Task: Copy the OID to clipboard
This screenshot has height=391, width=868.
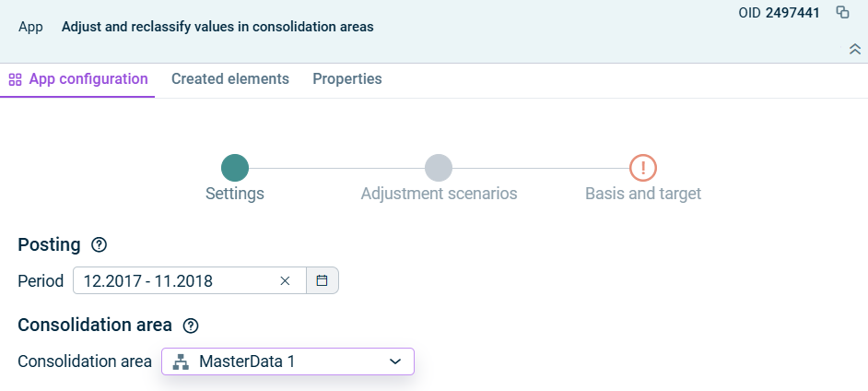Action: pyautogui.click(x=842, y=13)
